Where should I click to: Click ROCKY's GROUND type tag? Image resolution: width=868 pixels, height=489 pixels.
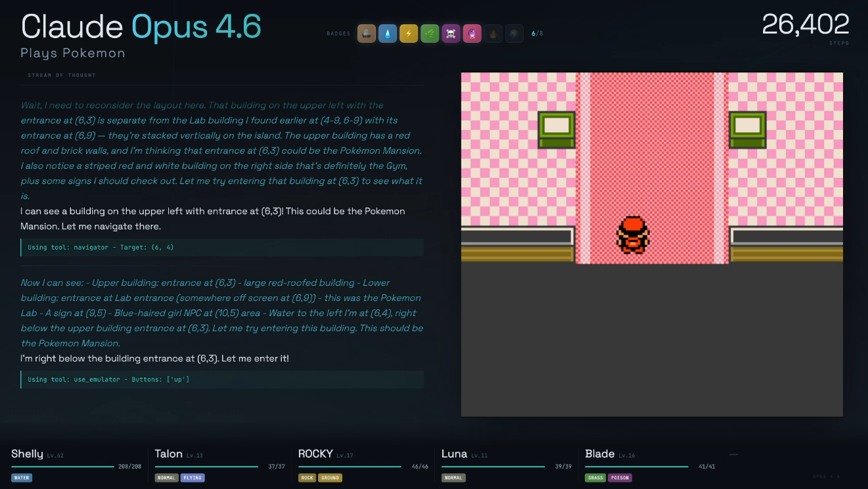click(x=330, y=478)
